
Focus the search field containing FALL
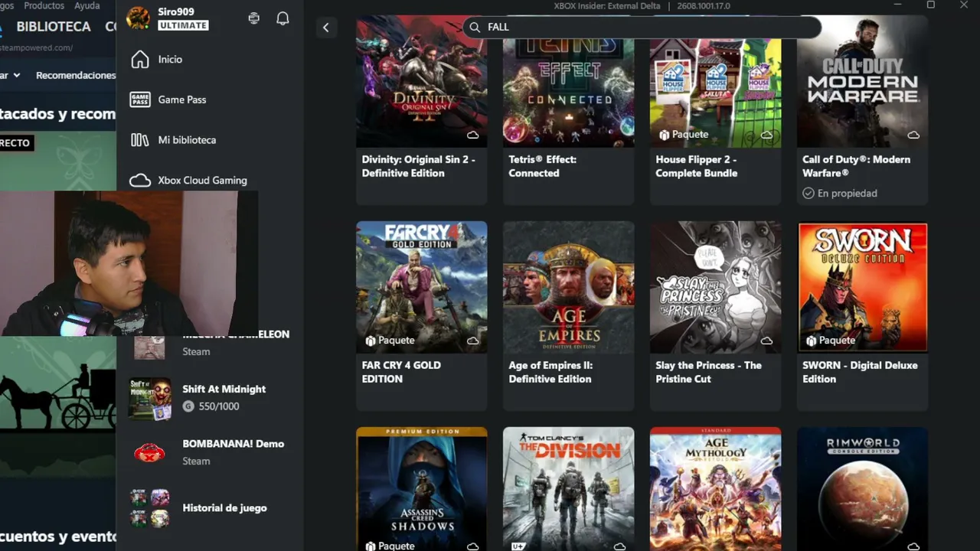click(642, 27)
